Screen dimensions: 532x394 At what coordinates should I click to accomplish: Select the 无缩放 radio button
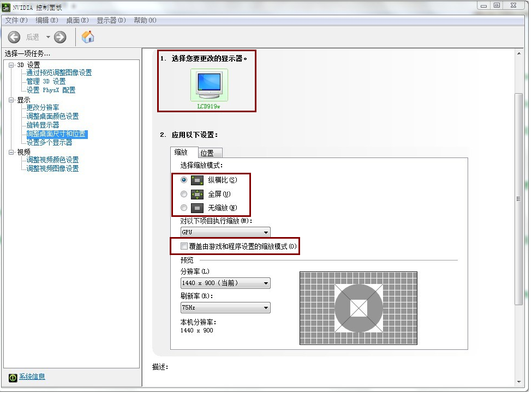(184, 208)
